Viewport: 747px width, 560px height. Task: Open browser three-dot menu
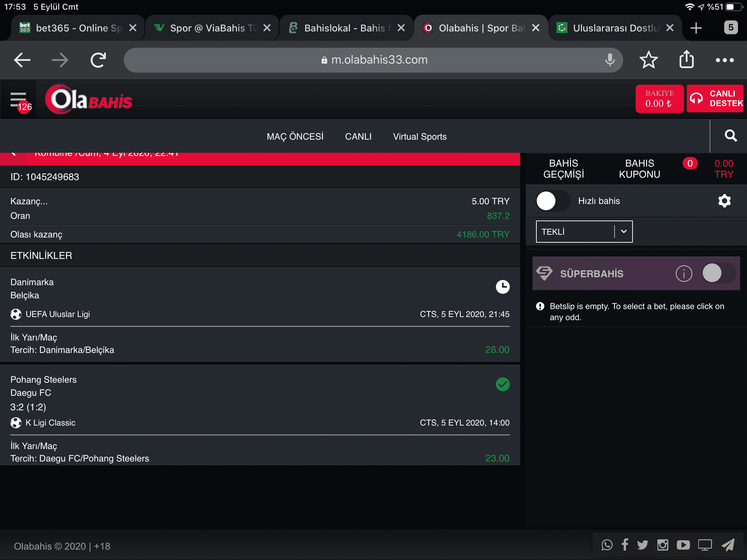pos(725,60)
